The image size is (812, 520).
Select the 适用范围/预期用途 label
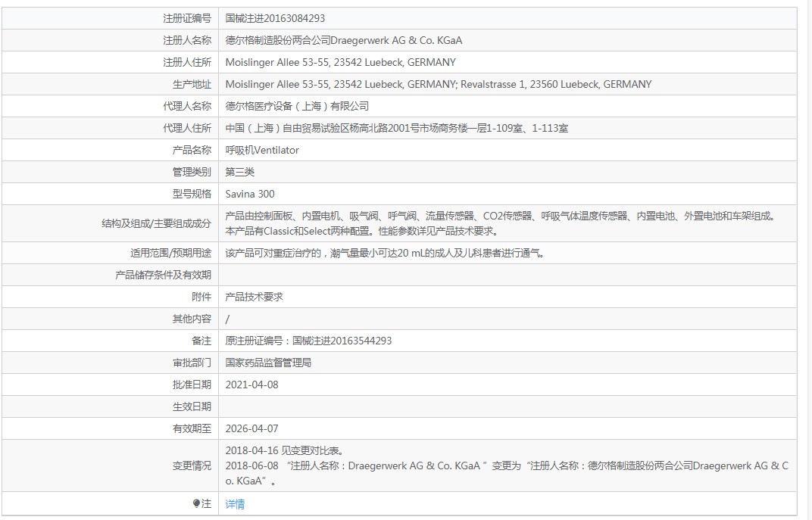coord(171,253)
